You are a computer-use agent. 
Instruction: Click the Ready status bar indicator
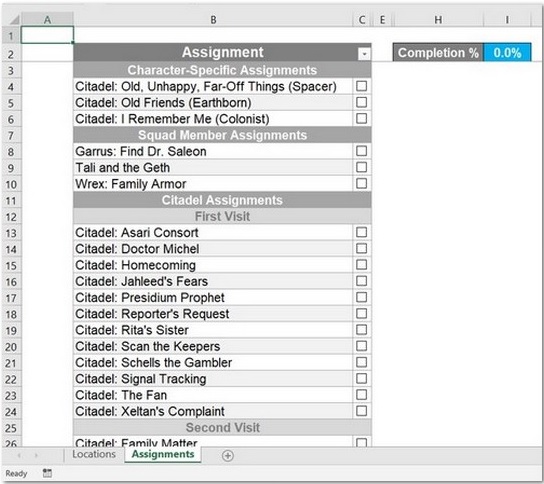(x=16, y=473)
